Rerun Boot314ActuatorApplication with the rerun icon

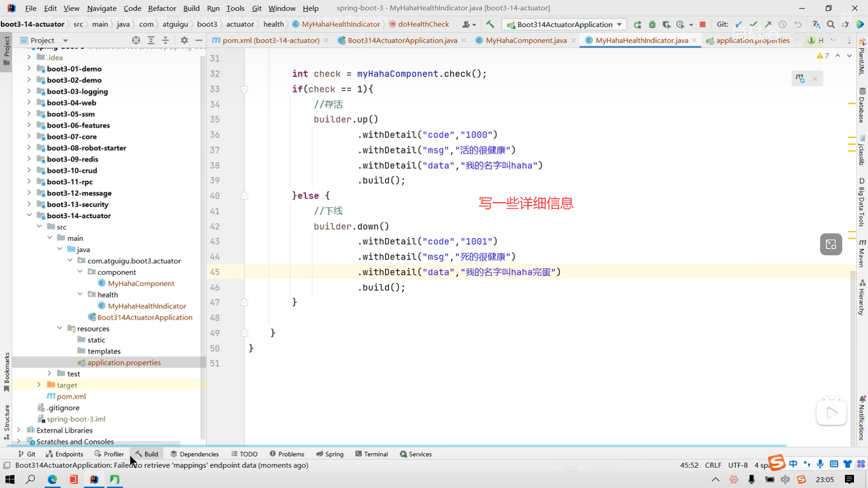637,24
